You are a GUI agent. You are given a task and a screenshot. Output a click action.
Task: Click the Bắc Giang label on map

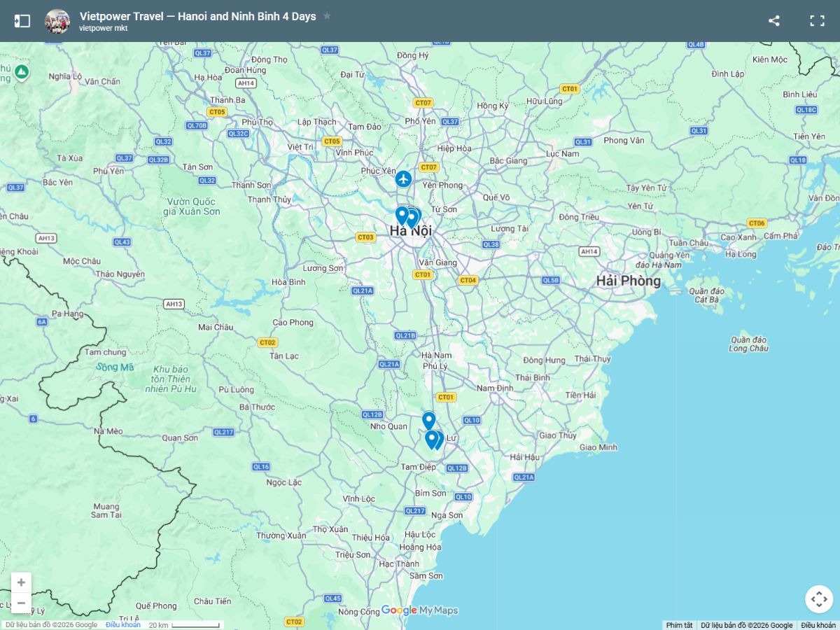click(509, 160)
